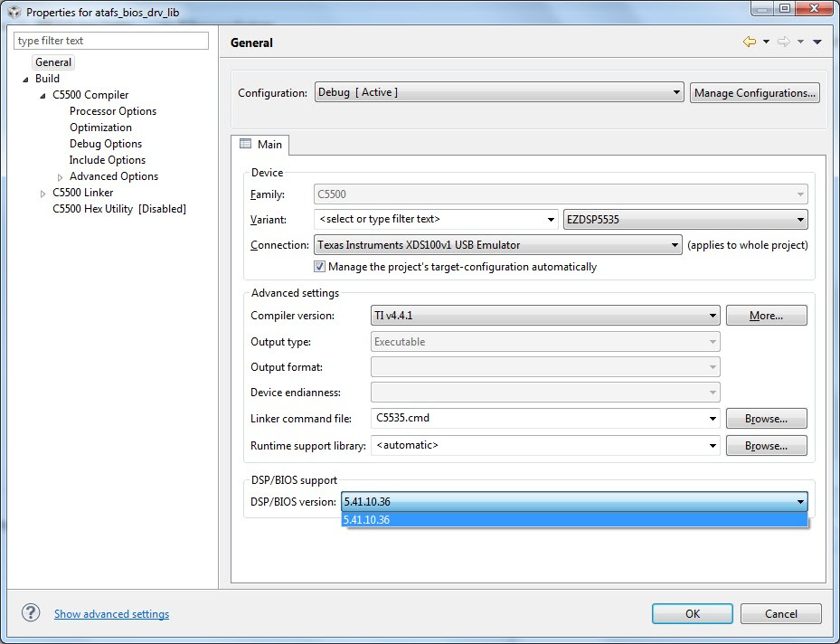Click Browse for Linker command file
The width and height of the screenshot is (840, 644).
tap(766, 419)
